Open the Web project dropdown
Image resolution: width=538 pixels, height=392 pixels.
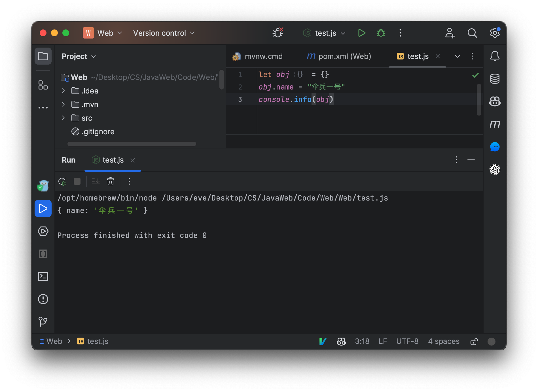(x=103, y=33)
